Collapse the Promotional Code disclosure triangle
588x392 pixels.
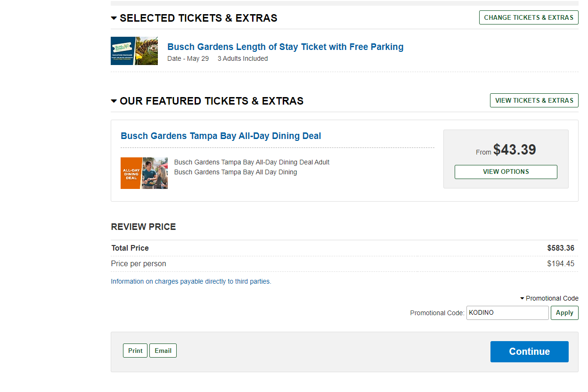522,299
